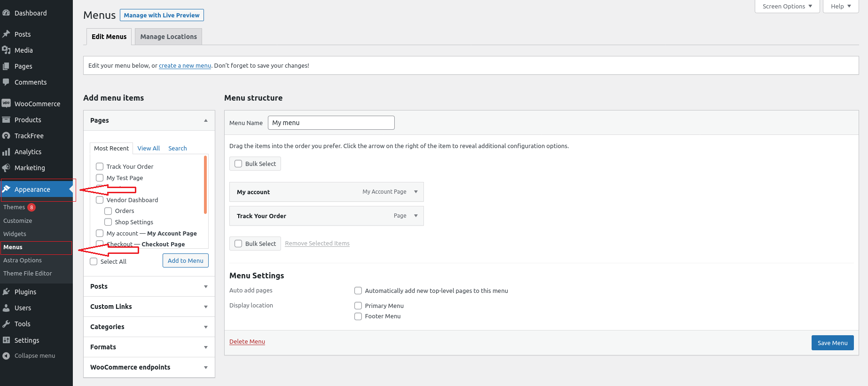Check the My account page checkbox
This screenshot has width=868, height=386.
click(x=100, y=233)
